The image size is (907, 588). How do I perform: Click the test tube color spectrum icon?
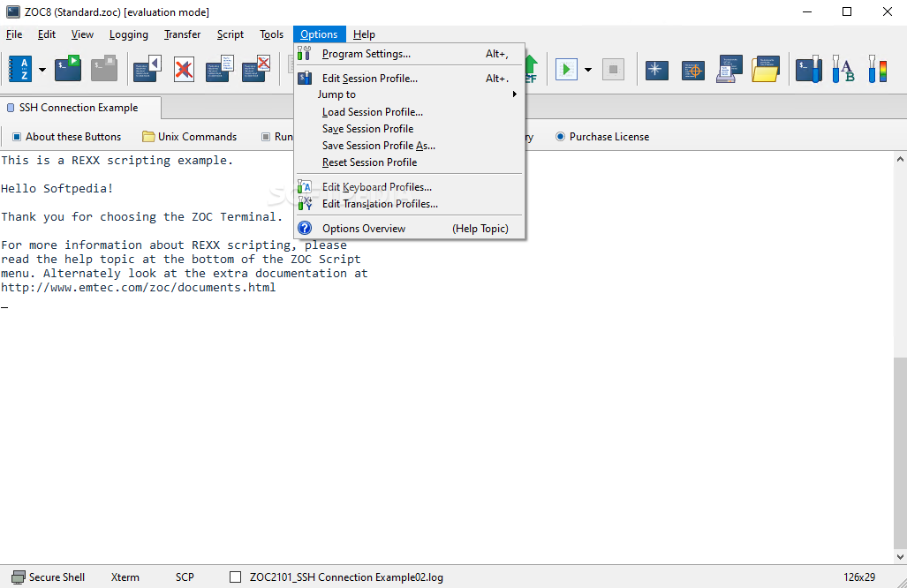pyautogui.click(x=878, y=69)
